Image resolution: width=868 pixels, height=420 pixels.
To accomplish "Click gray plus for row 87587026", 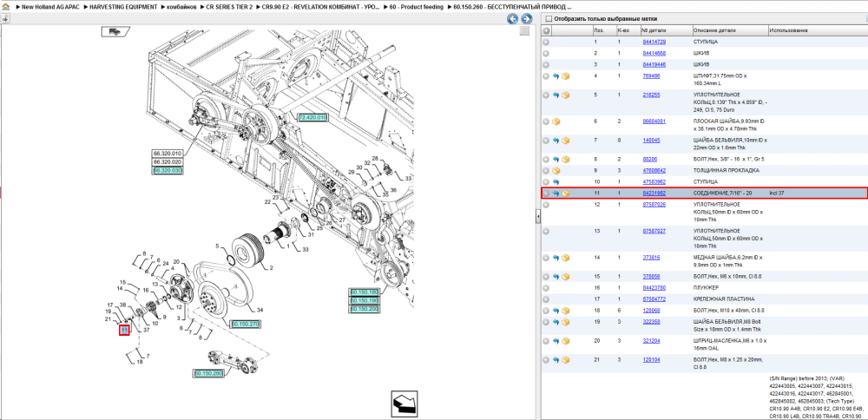I will pos(546,205).
